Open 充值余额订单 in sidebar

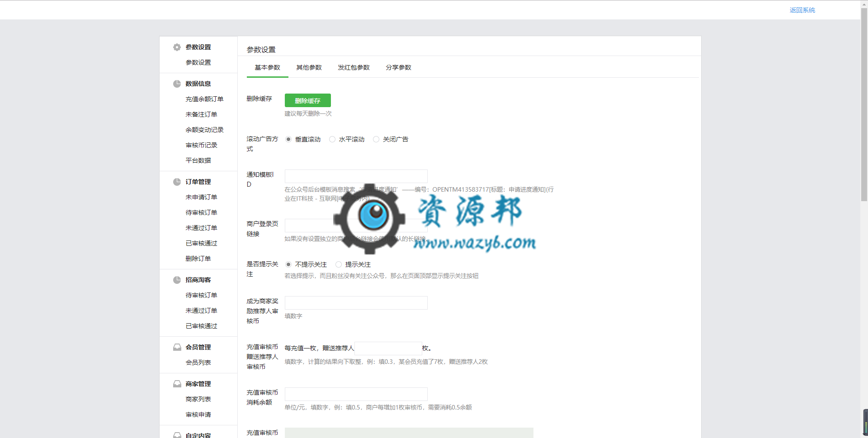pyautogui.click(x=204, y=99)
